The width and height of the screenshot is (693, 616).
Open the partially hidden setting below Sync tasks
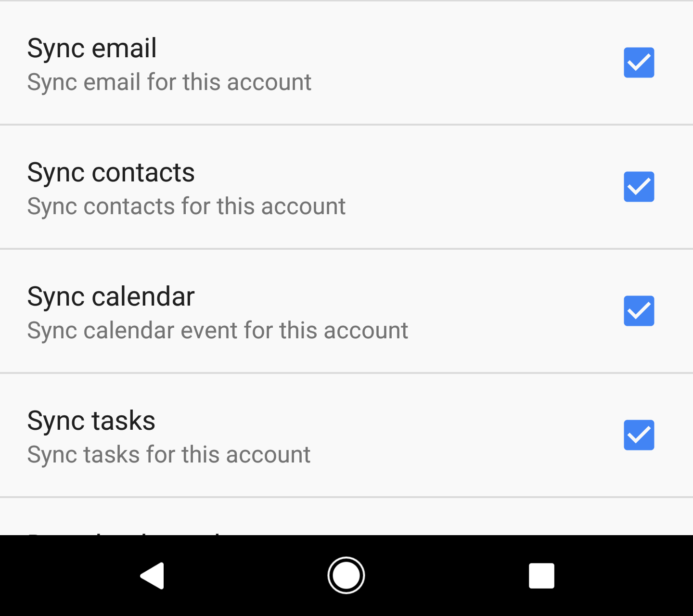[x=346, y=517]
